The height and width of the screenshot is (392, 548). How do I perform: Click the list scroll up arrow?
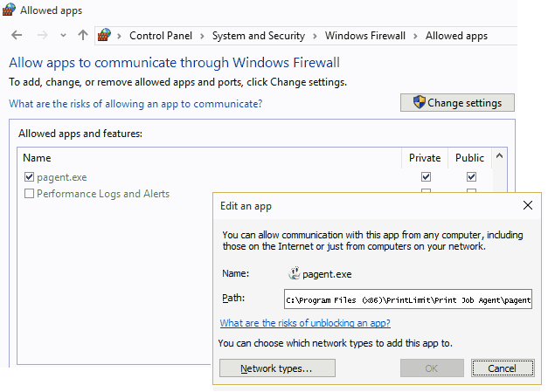[x=499, y=156]
